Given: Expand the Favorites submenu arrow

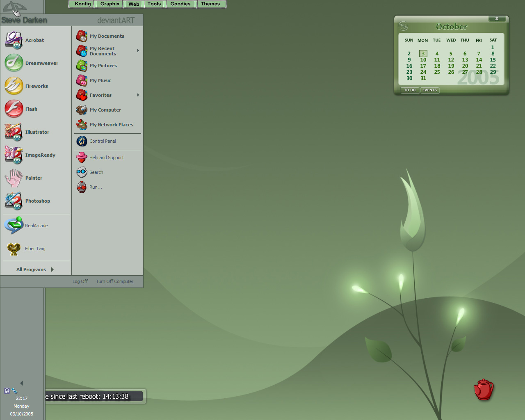Looking at the screenshot, I should (138, 95).
